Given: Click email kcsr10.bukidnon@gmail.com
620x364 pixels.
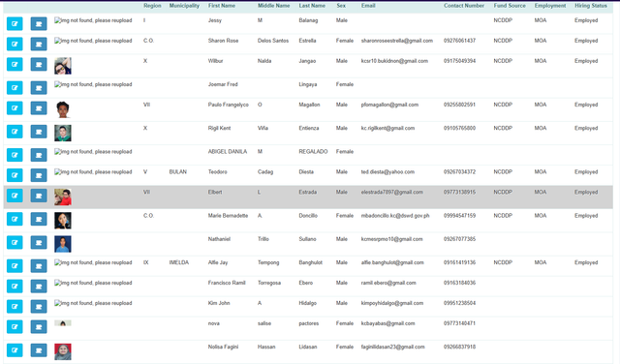Looking at the screenshot, I should (x=394, y=61).
